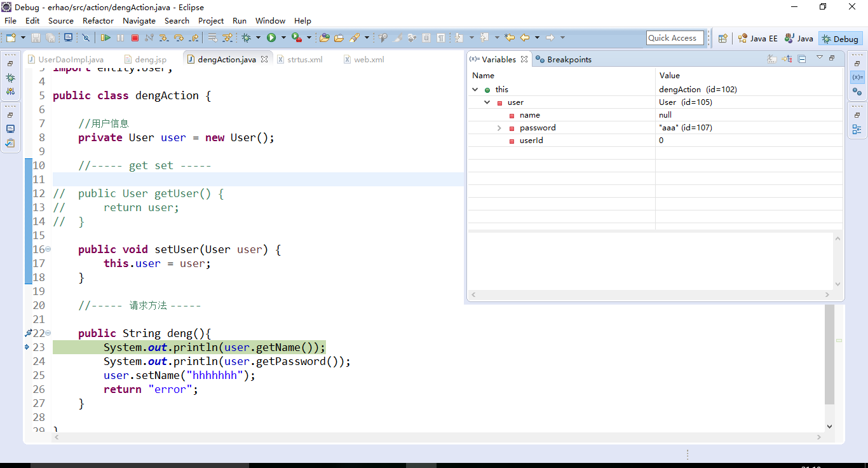Click the Debug bug launch icon
Viewport: 868px width, 468px height.
pyautogui.click(x=246, y=38)
